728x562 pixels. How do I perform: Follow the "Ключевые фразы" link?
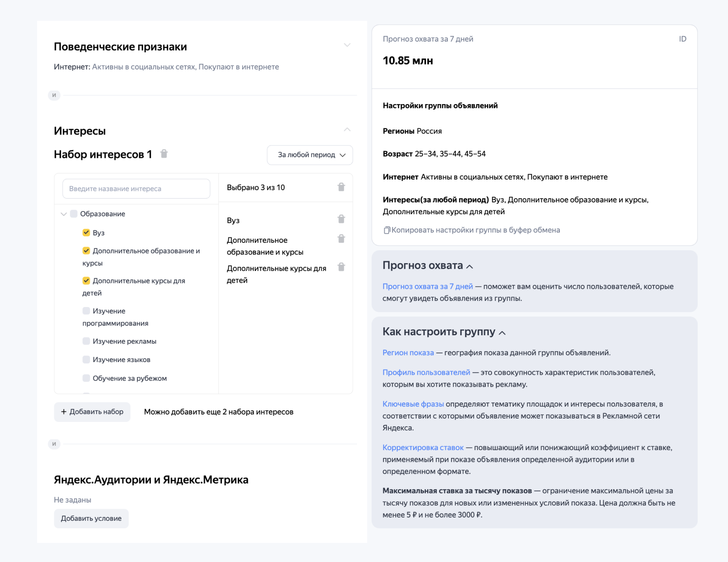coord(413,404)
